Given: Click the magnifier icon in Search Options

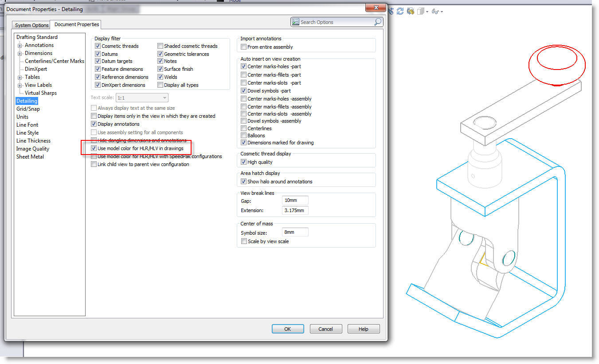Looking at the screenshot, I should pyautogui.click(x=377, y=22).
